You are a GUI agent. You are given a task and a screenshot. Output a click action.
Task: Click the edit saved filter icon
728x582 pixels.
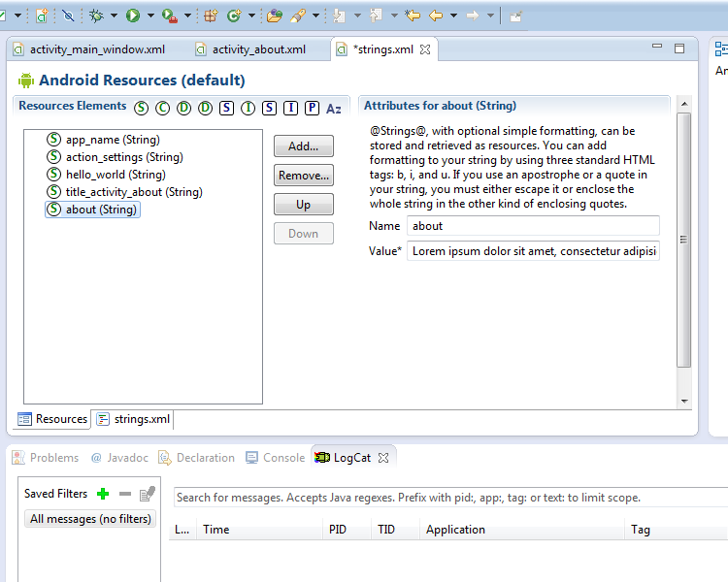coord(148,494)
